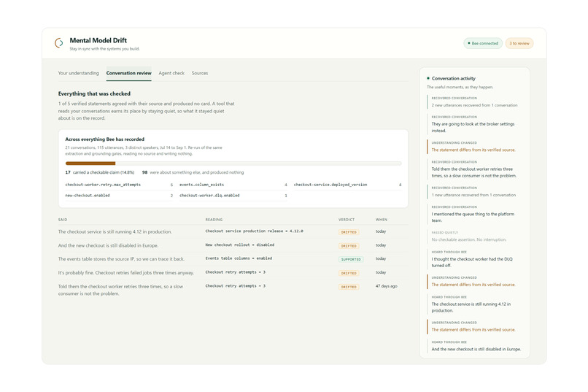The image size is (588, 392).
Task: Select checkout-worker.dlq.enabled claim row
Action: coord(233,196)
